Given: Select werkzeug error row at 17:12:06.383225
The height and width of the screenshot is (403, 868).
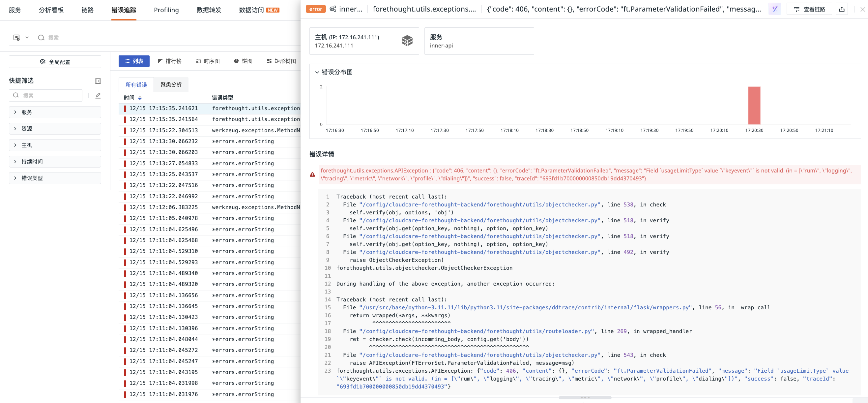Looking at the screenshot, I should (x=210, y=207).
